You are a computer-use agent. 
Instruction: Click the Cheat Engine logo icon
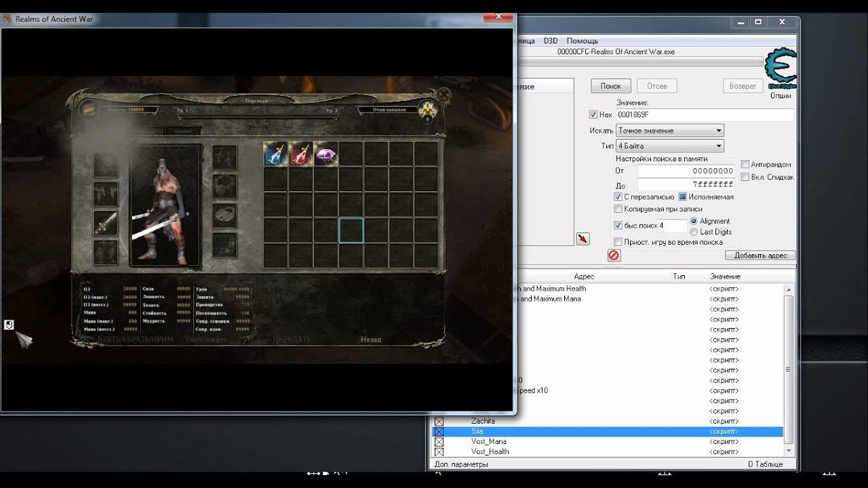click(780, 68)
